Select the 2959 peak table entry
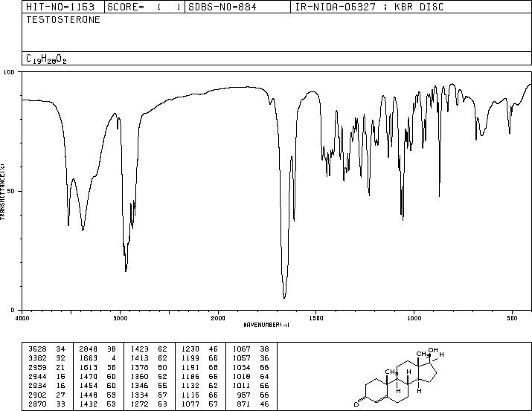Viewport: 532px width, 411px height. point(47,367)
